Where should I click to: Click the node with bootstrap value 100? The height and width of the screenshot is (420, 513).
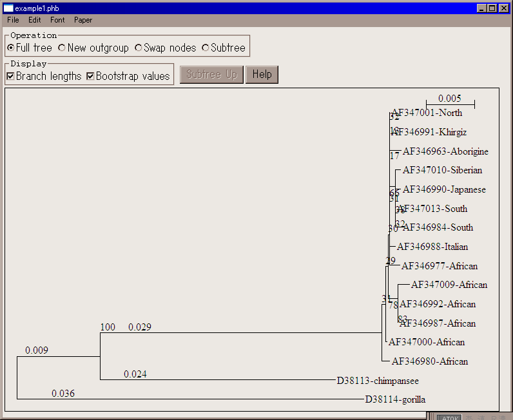point(101,333)
